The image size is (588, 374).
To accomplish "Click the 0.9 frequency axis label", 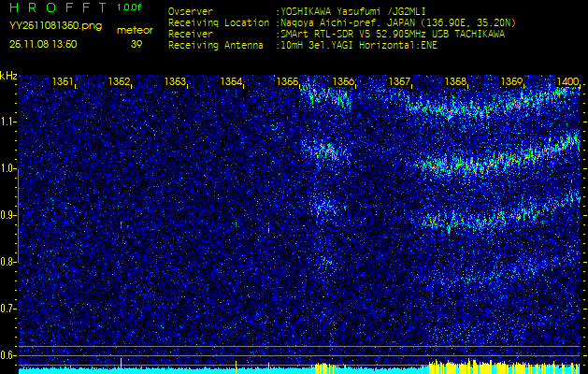I will (8, 215).
